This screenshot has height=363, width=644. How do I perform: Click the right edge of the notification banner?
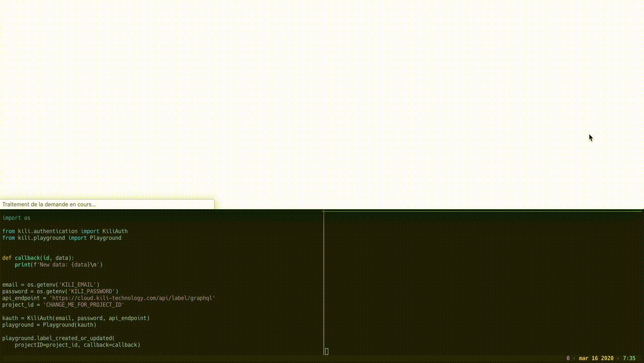pos(212,204)
